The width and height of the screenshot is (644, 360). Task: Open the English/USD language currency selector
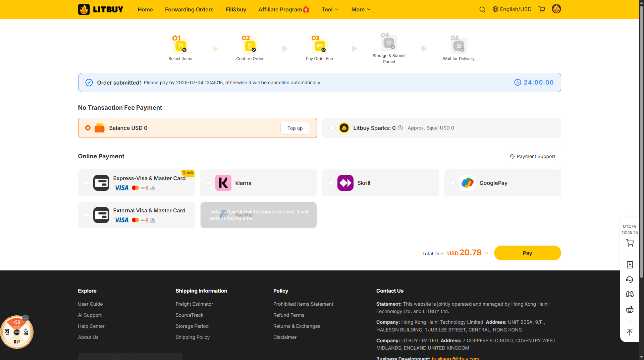coord(512,9)
